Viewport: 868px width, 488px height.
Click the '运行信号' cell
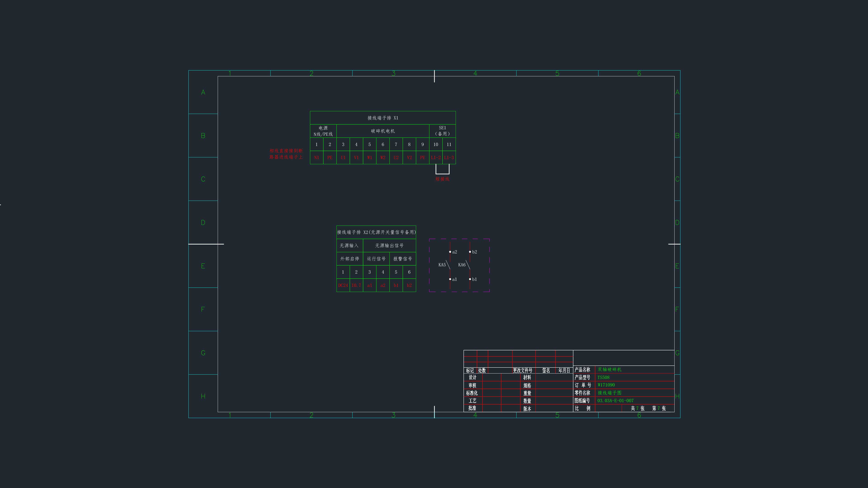tap(376, 259)
